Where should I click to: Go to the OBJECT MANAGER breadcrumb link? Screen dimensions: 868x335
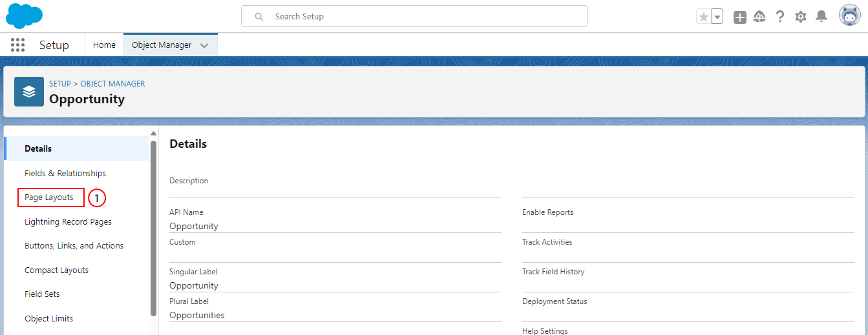click(x=112, y=84)
